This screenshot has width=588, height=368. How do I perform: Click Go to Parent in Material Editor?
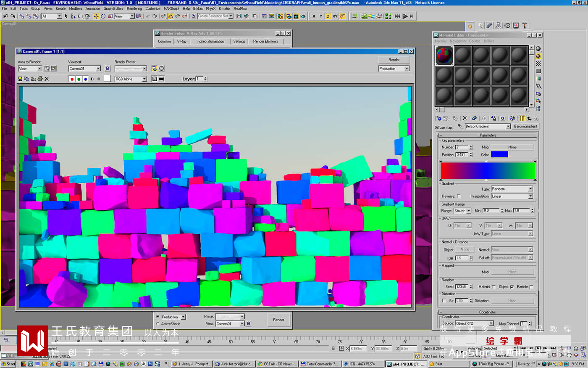pyautogui.click(x=529, y=119)
